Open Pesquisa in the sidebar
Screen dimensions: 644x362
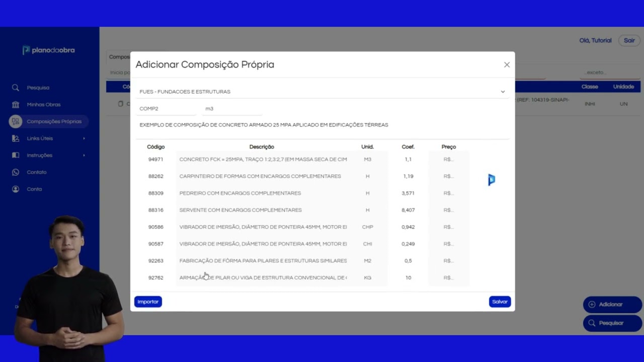38,87
